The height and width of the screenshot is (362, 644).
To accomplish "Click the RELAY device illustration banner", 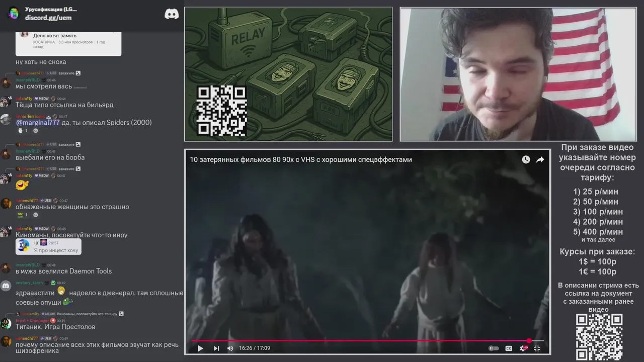I will (x=288, y=74).
